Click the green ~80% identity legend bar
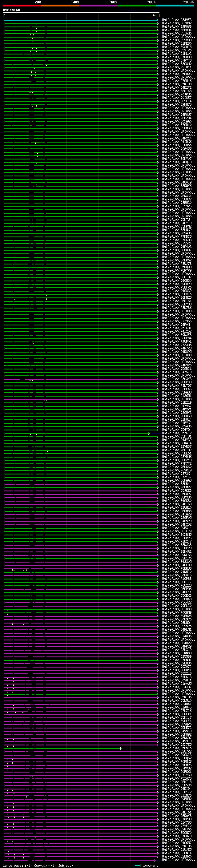Image resolution: width=197 pixels, height=868 pixels. [137, 6]
